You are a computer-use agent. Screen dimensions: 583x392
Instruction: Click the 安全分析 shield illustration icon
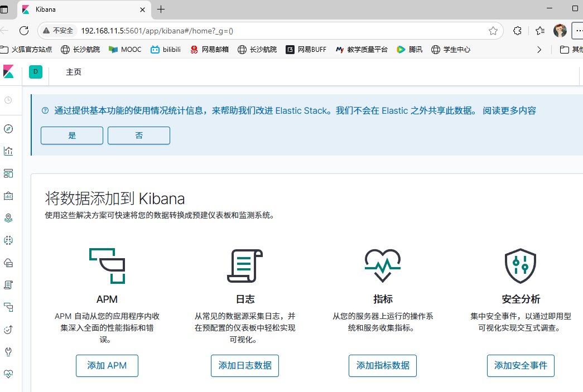521,265
